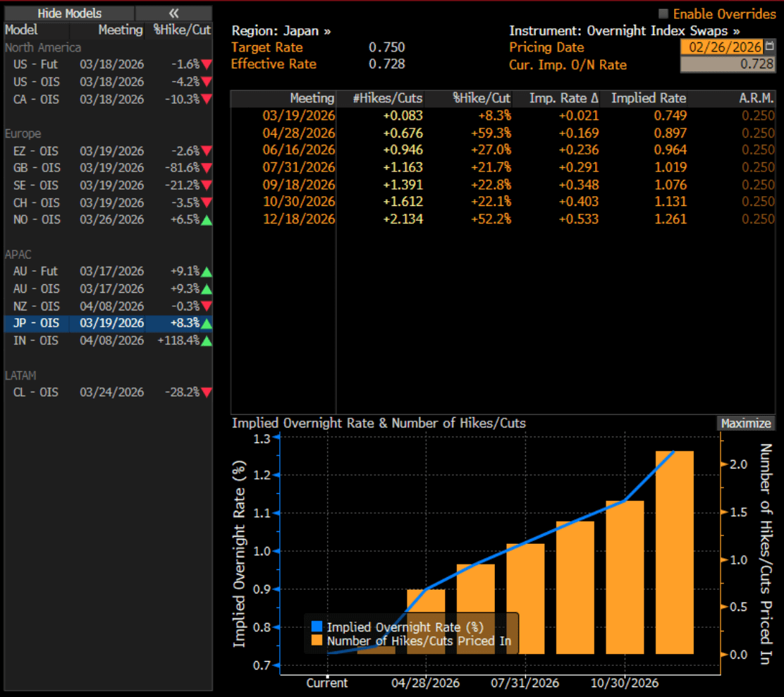This screenshot has width=784, height=697.
Task: Sort by the %Hike/Cut column header in table
Action: coord(482,98)
